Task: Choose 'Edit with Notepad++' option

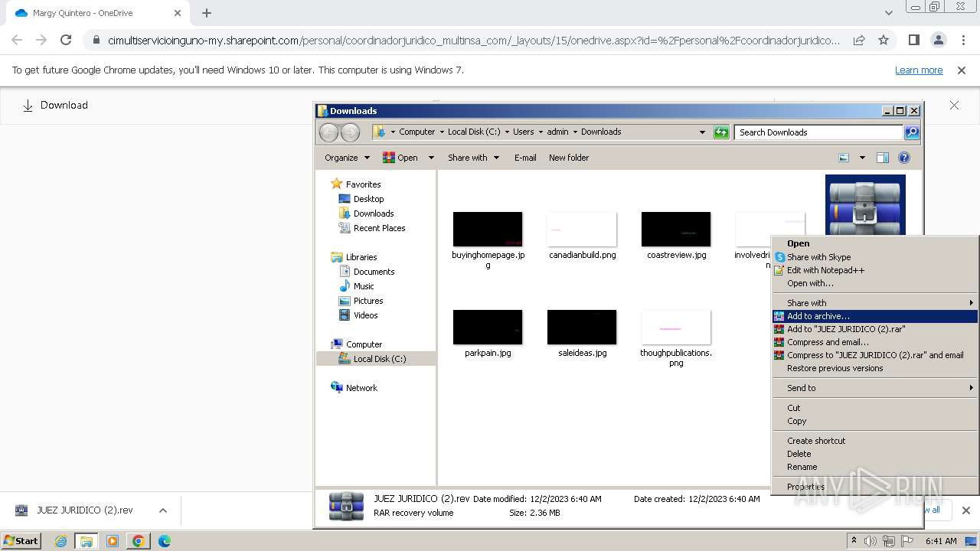Action: (874, 270)
